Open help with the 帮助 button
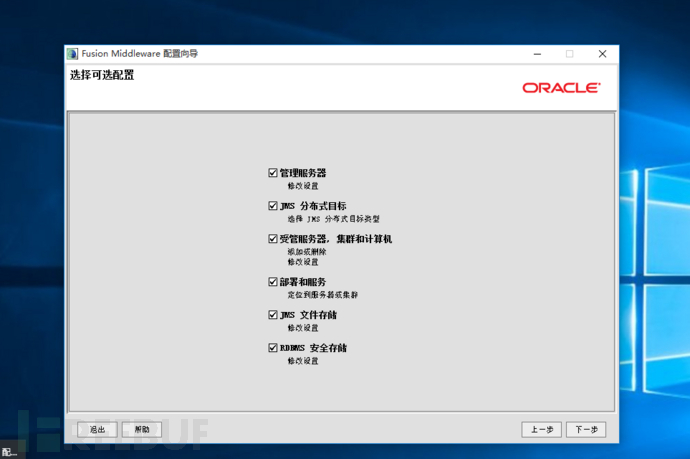 click(x=142, y=430)
